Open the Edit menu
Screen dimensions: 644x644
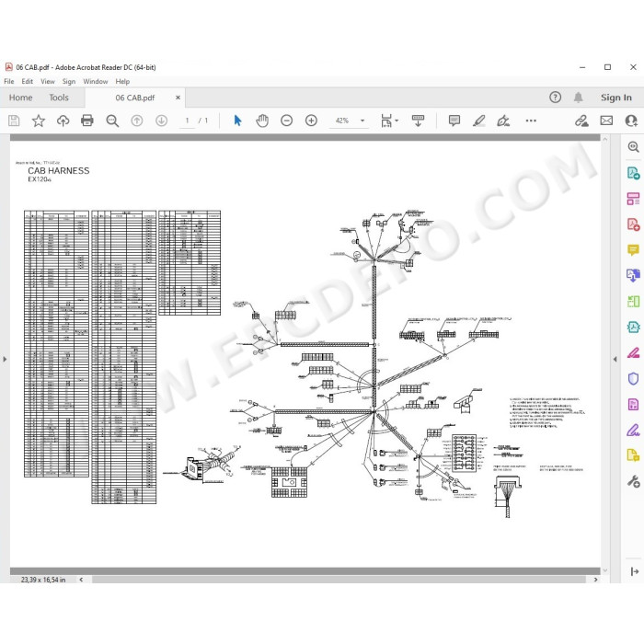pos(27,81)
